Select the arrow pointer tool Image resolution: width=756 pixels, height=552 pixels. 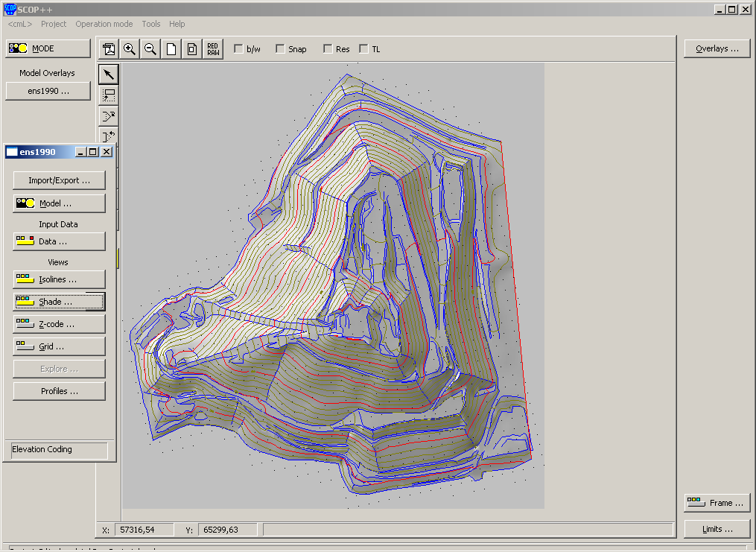[x=107, y=74]
